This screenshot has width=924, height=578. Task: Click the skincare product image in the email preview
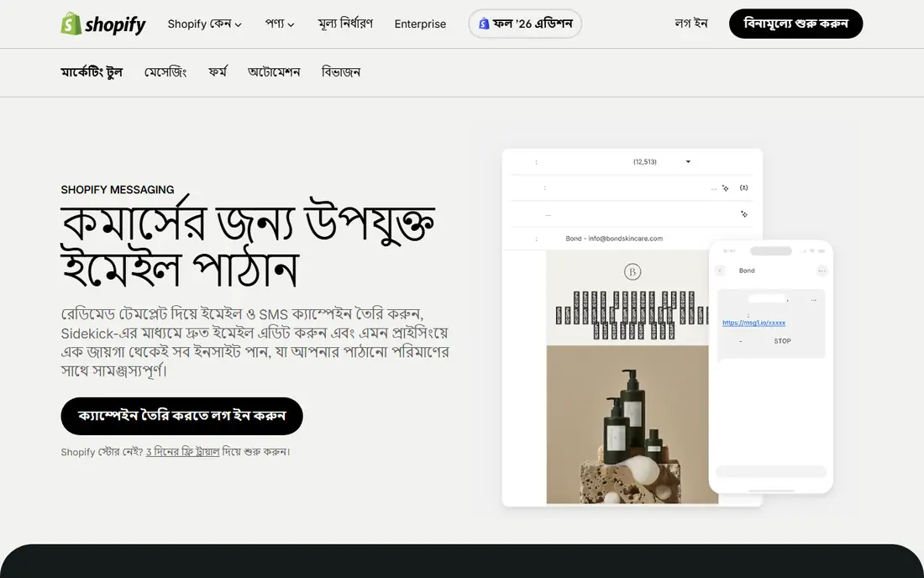tap(633, 425)
